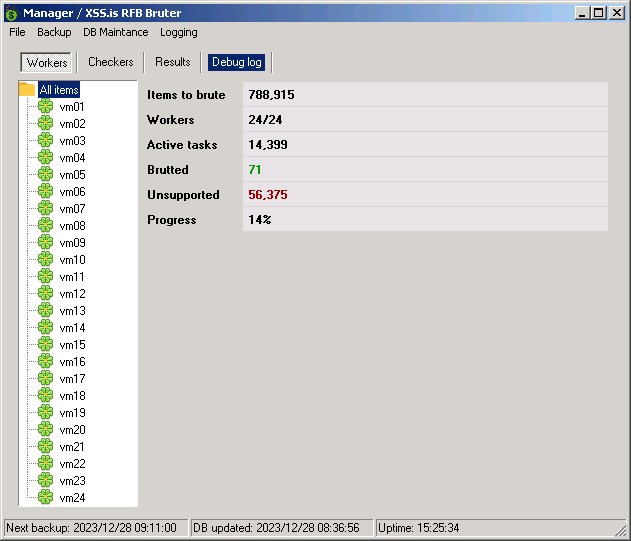Select the vm12 worker icon
631x541 pixels.
pyautogui.click(x=45, y=293)
